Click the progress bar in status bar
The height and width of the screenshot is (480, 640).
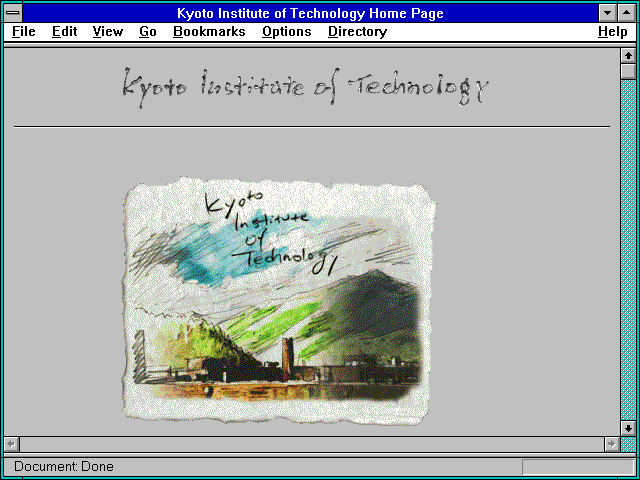click(x=578, y=467)
